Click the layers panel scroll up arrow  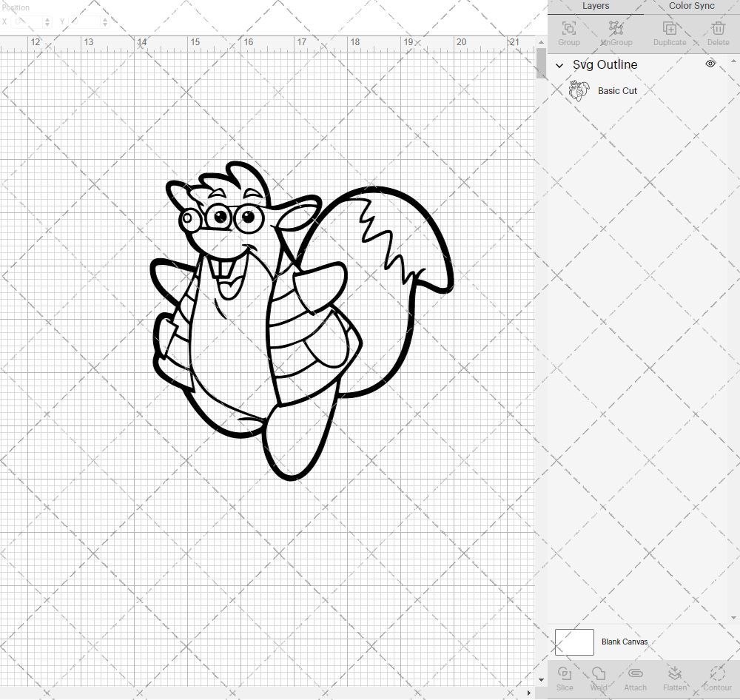coord(733,61)
